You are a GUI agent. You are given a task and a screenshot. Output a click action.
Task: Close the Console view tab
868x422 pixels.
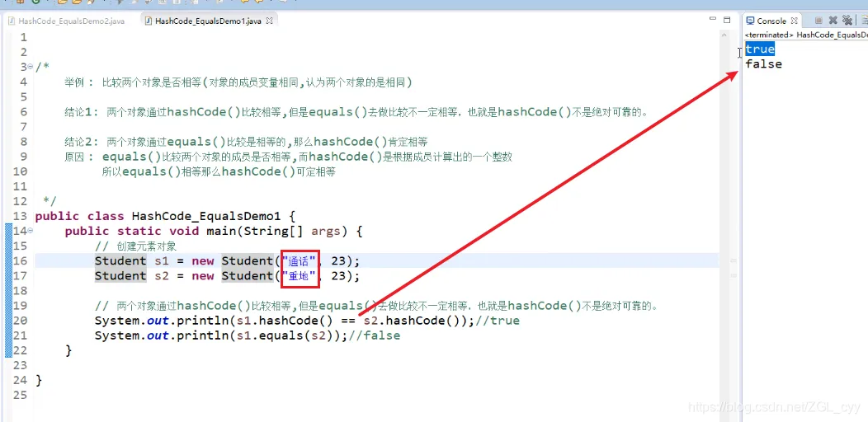coord(795,21)
